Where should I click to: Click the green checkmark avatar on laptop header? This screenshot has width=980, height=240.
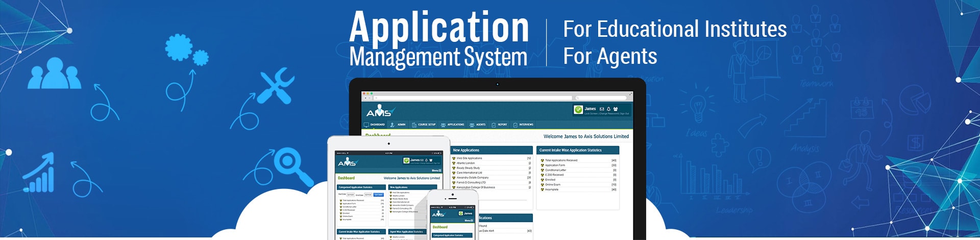pos(578,109)
